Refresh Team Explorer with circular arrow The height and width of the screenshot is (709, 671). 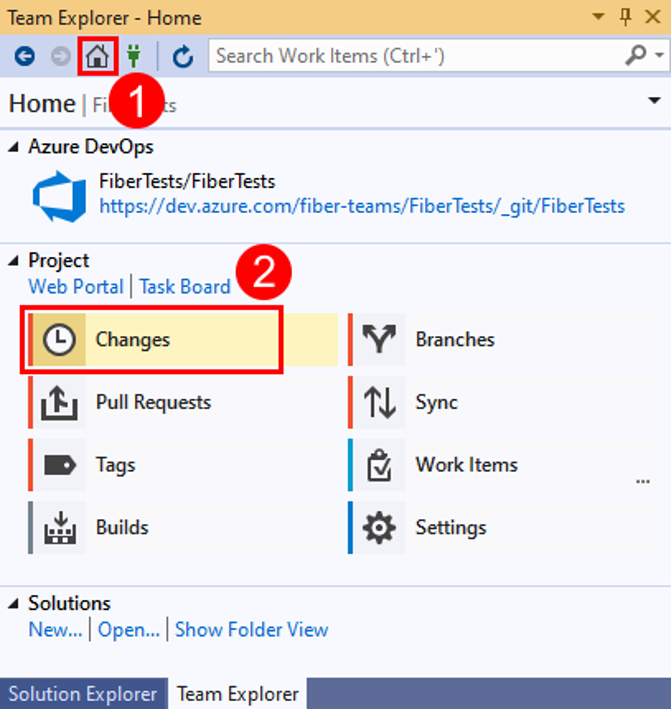[183, 57]
